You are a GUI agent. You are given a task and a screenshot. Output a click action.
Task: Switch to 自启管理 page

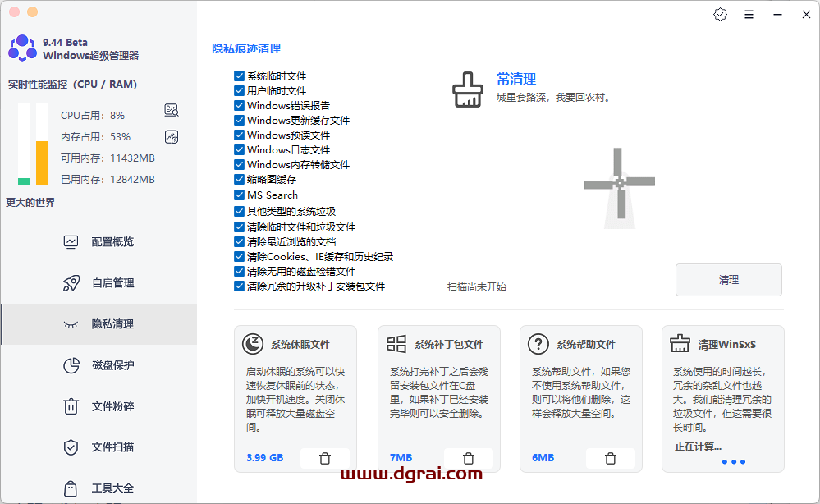[99, 283]
